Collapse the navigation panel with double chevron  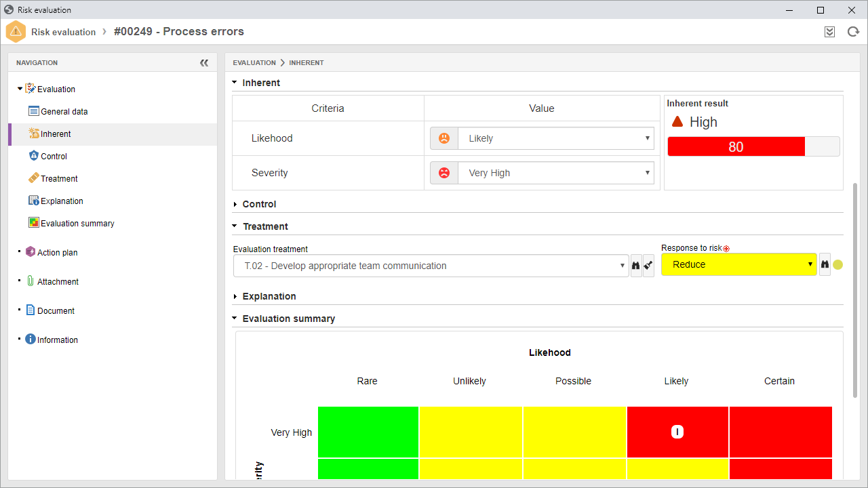coord(204,62)
